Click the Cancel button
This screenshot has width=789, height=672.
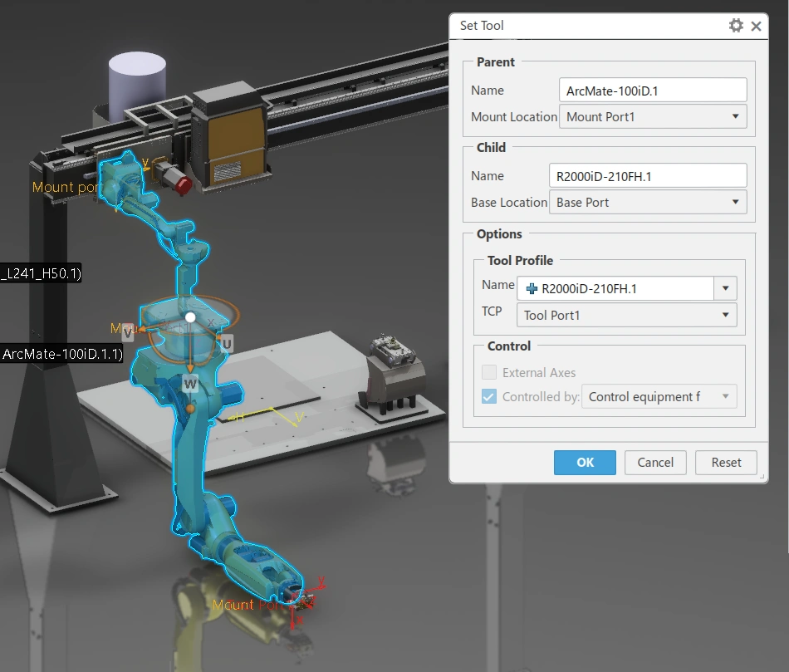tap(655, 462)
